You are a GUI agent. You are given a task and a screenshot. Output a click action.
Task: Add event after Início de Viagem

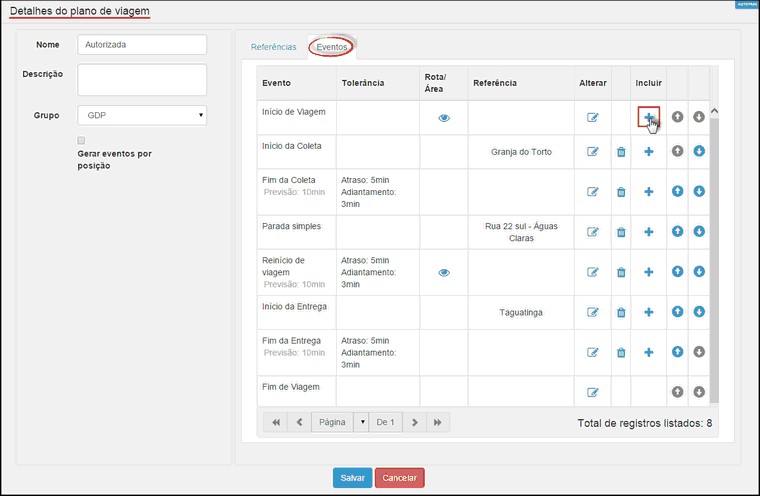(x=649, y=117)
